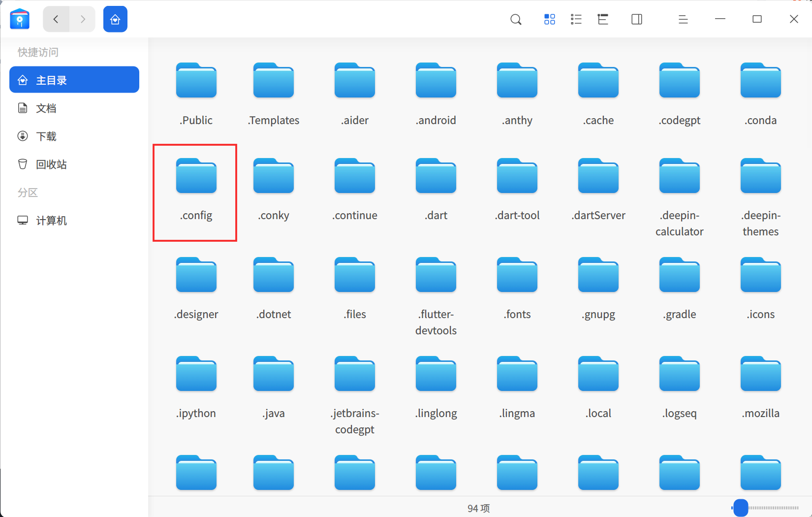Select the .dart-tool folder

(517, 190)
